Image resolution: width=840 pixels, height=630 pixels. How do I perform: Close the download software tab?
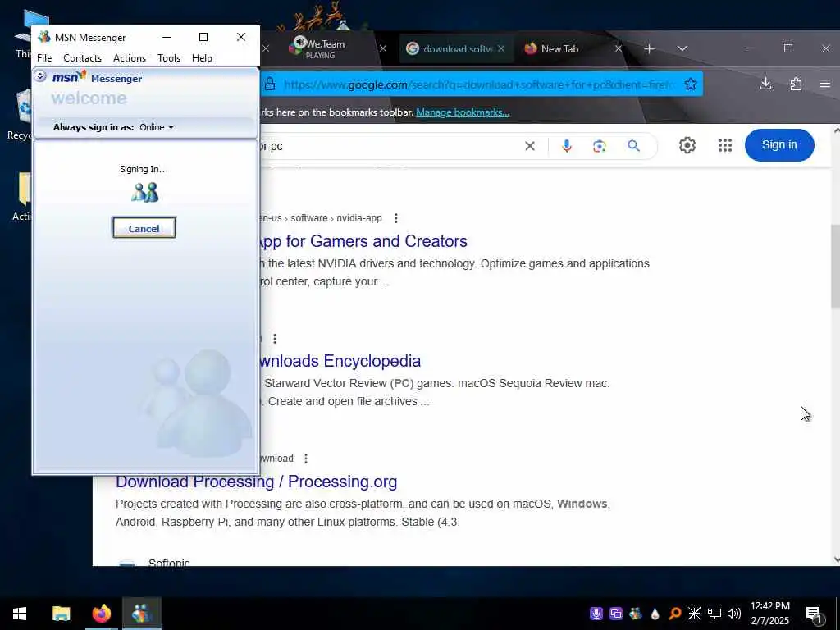click(501, 48)
